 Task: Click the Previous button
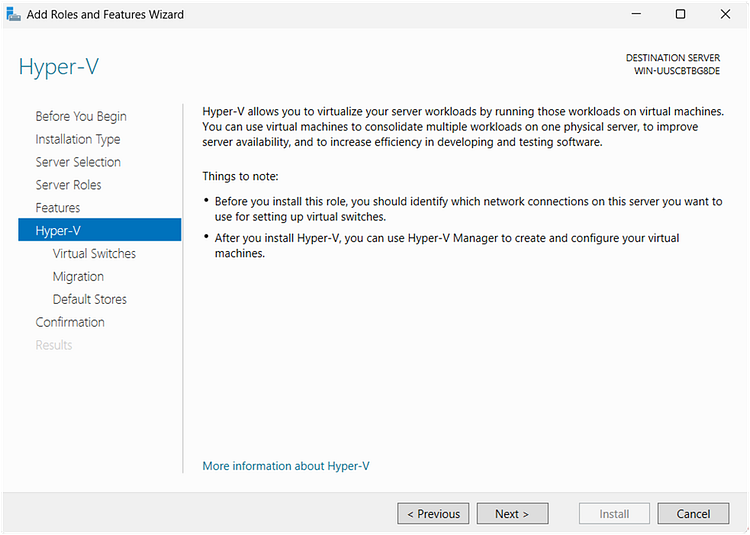tap(433, 514)
